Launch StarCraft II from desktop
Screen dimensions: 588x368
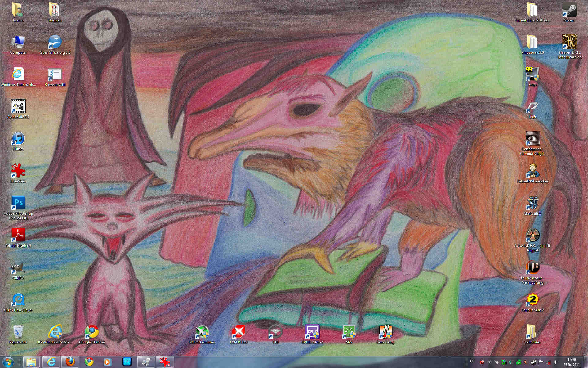533,203
